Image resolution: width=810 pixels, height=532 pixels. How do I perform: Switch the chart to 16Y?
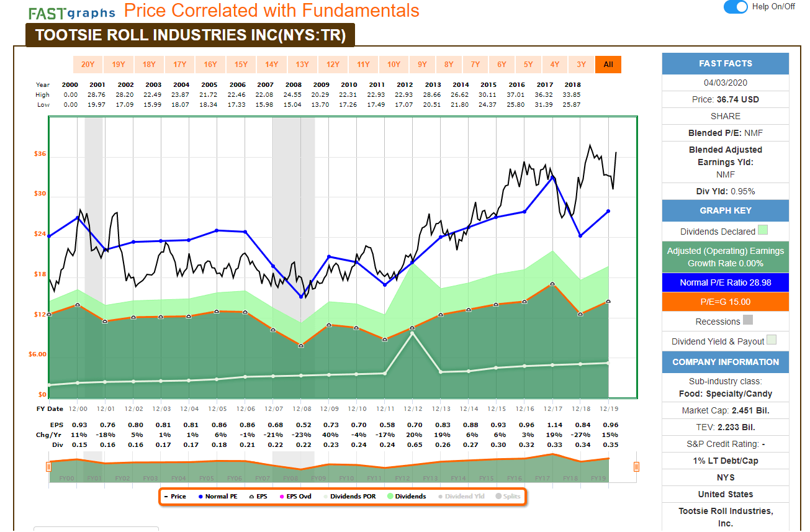click(210, 65)
